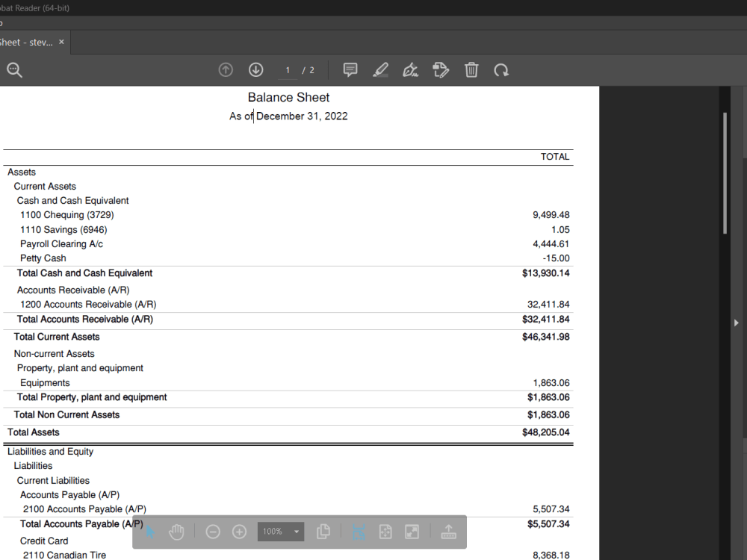Click the -15.00 amount
Image resolution: width=747 pixels, height=560 pixels.
tap(556, 258)
